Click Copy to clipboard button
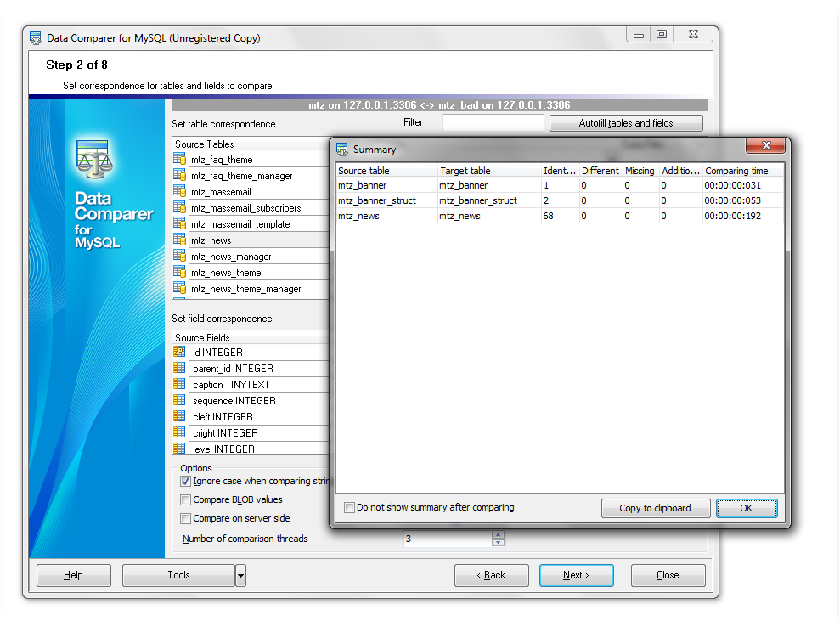 click(x=655, y=508)
